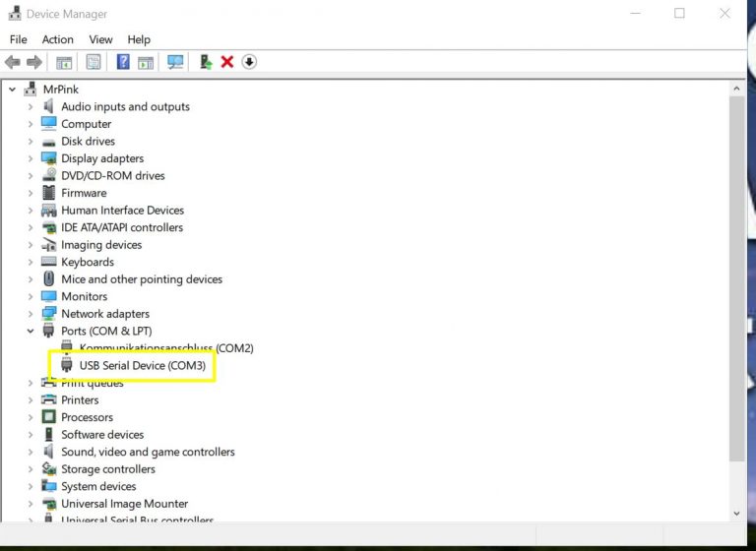Click the show/hide console tree icon
Viewport: 756px width, 551px height.
click(64, 62)
